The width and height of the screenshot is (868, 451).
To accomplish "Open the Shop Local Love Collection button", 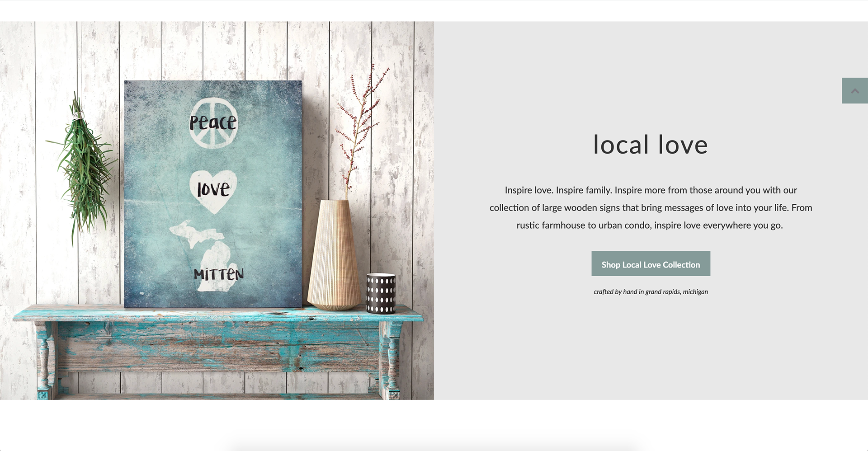I will 651,263.
